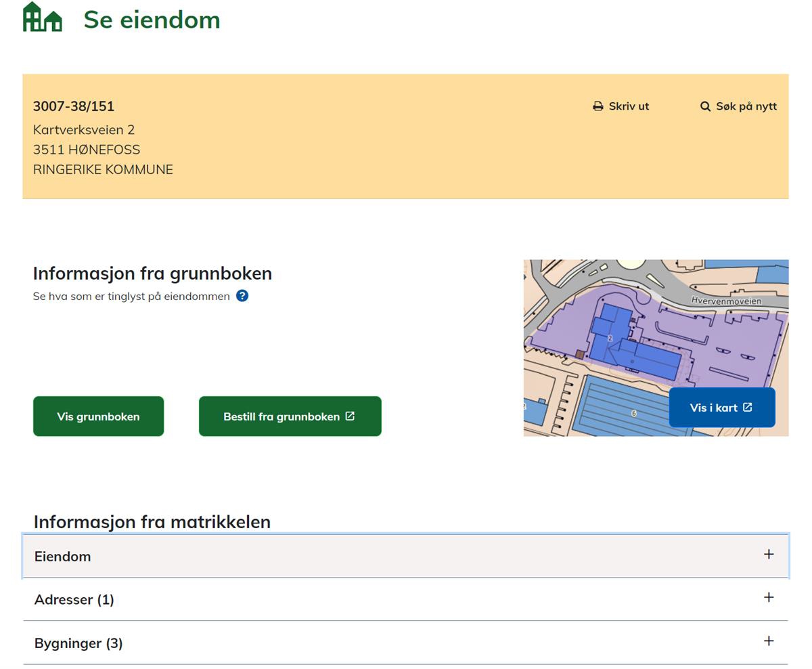This screenshot has width=812, height=669.
Task: Click the magnifier icon for Søk på nytt
Action: (x=705, y=106)
